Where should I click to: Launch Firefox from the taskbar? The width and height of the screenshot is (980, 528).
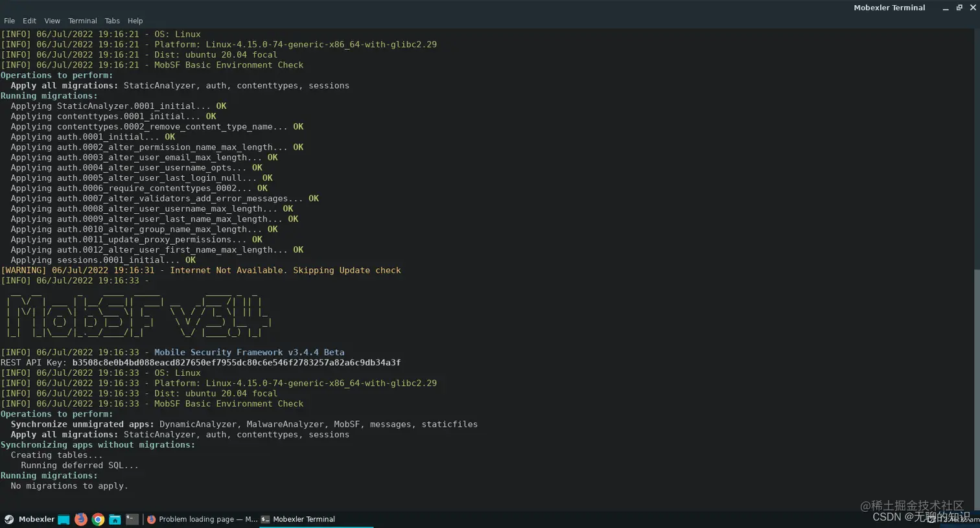[x=81, y=519]
